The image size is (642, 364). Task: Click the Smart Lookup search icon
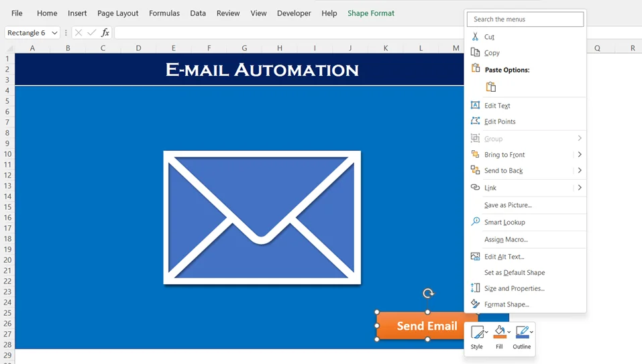[475, 222]
